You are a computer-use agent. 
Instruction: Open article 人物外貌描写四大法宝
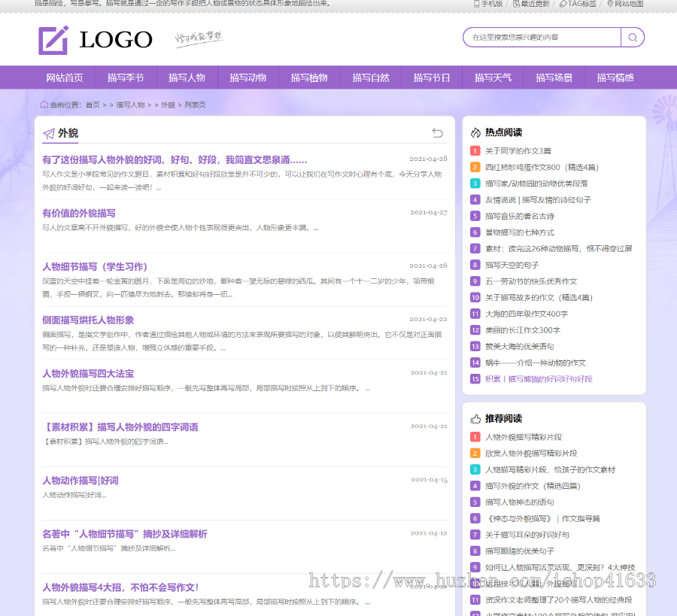[x=88, y=374]
